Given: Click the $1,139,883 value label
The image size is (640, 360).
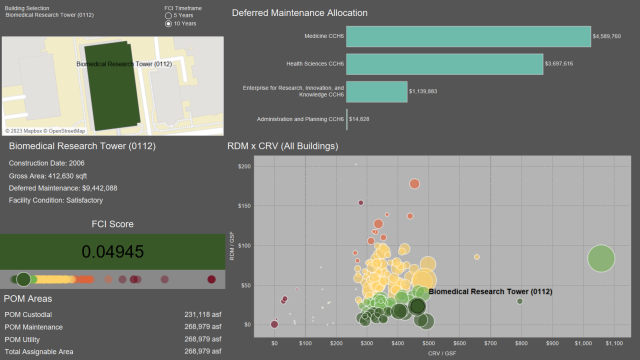Looking at the screenshot, I should (423, 91).
